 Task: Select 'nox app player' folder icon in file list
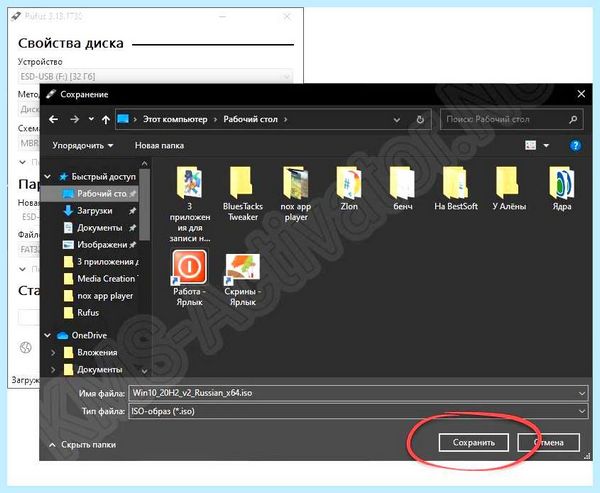point(296,183)
